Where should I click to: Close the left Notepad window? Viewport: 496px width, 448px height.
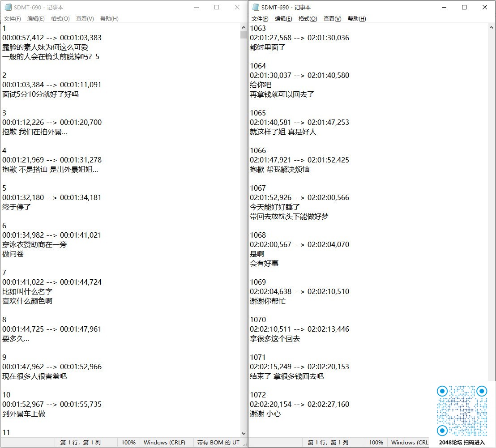click(x=237, y=7)
